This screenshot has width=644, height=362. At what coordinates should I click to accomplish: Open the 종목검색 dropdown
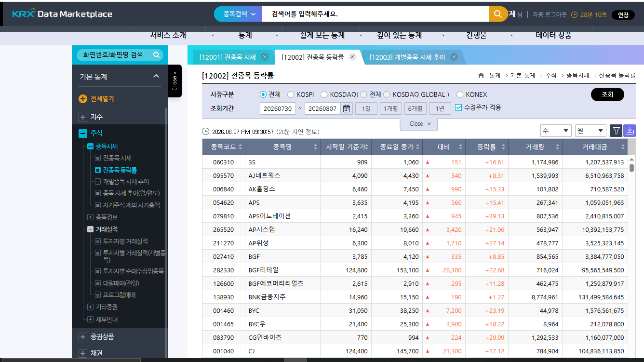point(238,14)
